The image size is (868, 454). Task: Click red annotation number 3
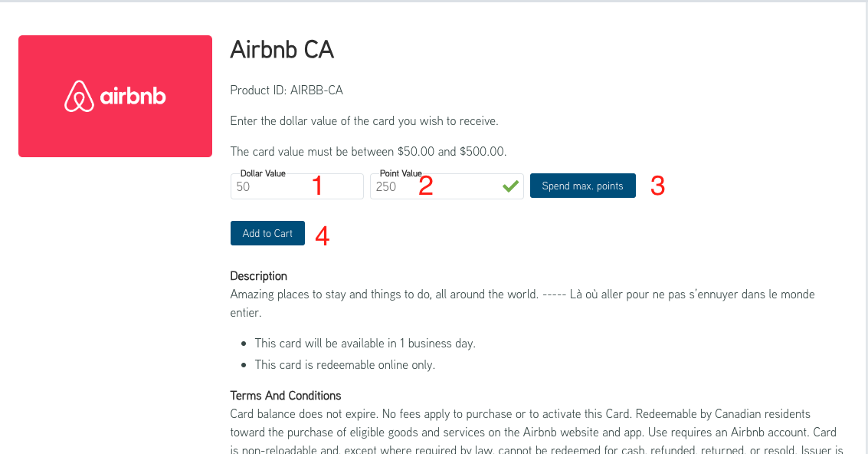point(657,186)
